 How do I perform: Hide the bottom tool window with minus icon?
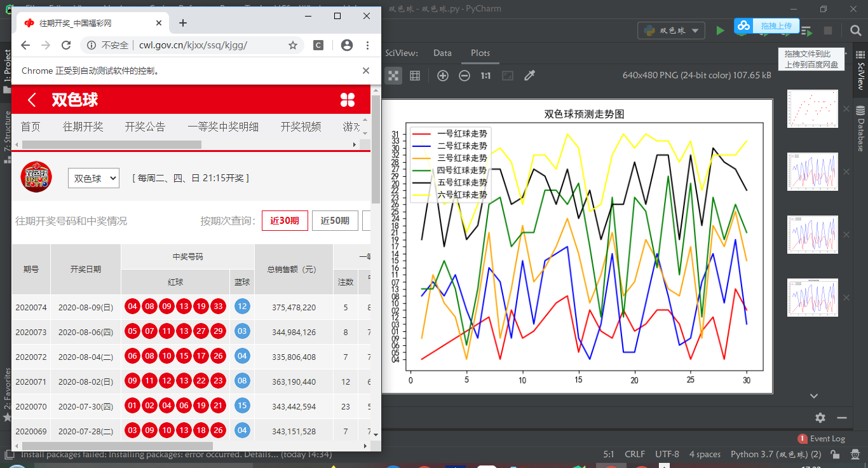842,418
